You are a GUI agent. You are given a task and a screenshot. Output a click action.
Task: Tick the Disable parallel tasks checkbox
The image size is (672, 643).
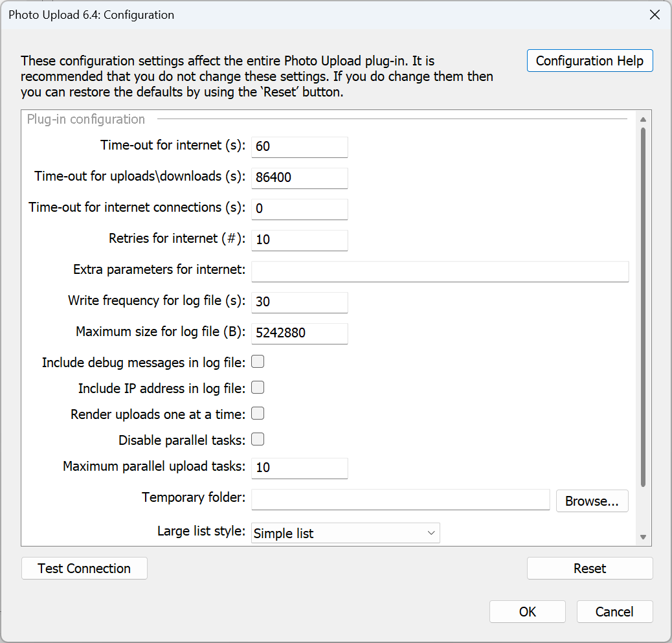pos(258,440)
